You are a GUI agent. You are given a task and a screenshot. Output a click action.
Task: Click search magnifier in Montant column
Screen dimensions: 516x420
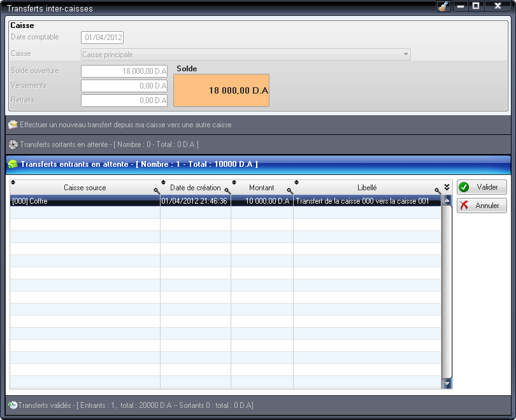tap(290, 191)
